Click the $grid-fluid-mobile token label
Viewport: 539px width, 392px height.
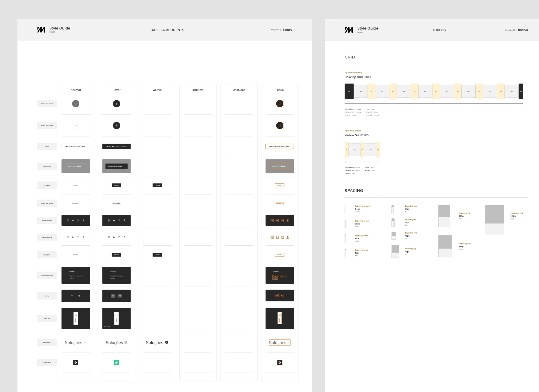(x=353, y=131)
